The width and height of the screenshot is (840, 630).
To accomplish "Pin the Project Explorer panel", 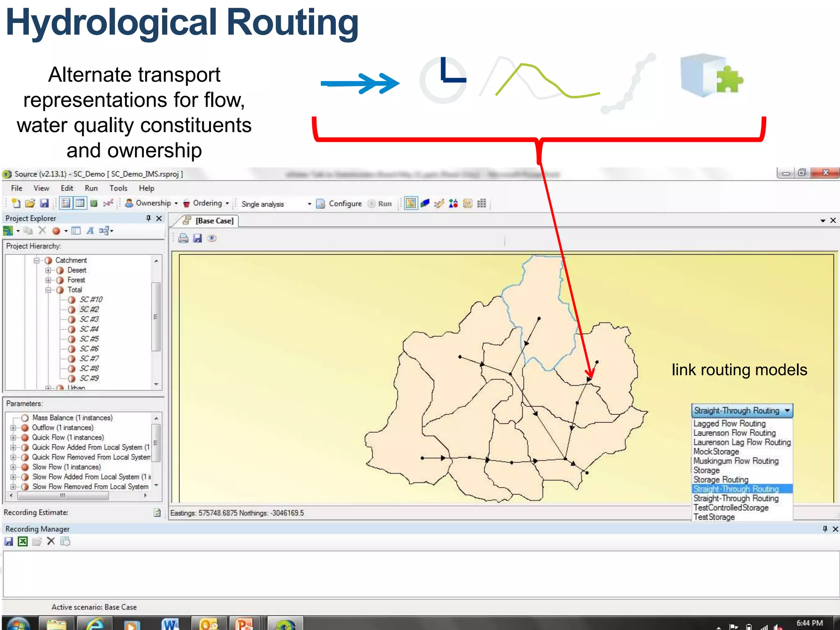I will coord(148,218).
